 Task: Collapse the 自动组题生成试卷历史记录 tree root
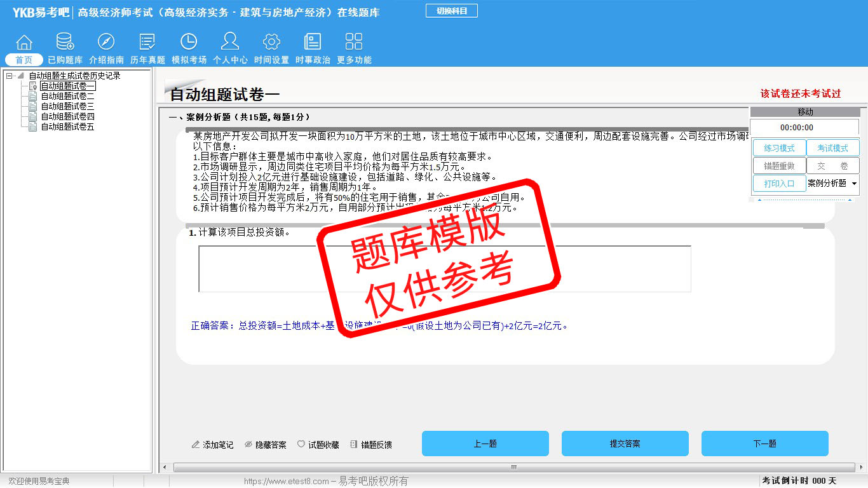[x=10, y=76]
